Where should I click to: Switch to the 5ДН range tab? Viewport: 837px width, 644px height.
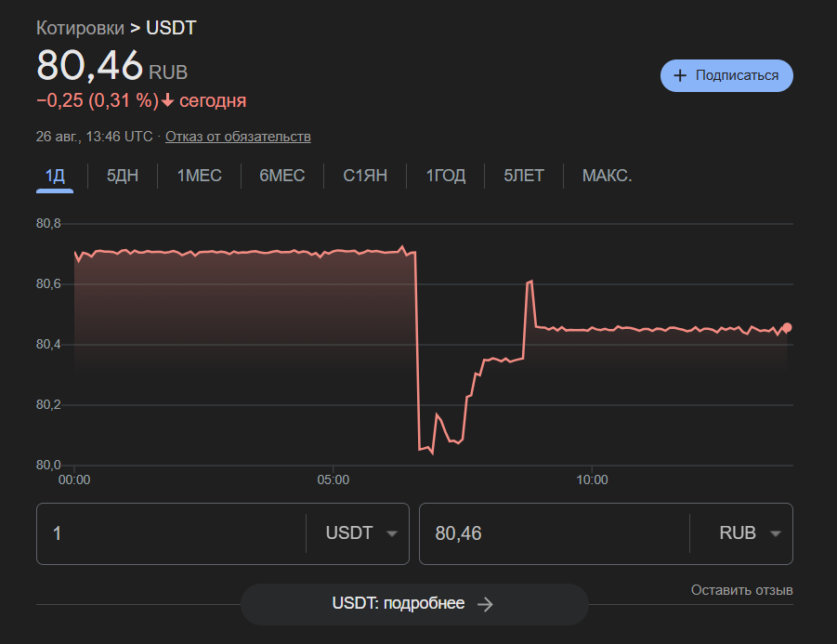[x=123, y=175]
